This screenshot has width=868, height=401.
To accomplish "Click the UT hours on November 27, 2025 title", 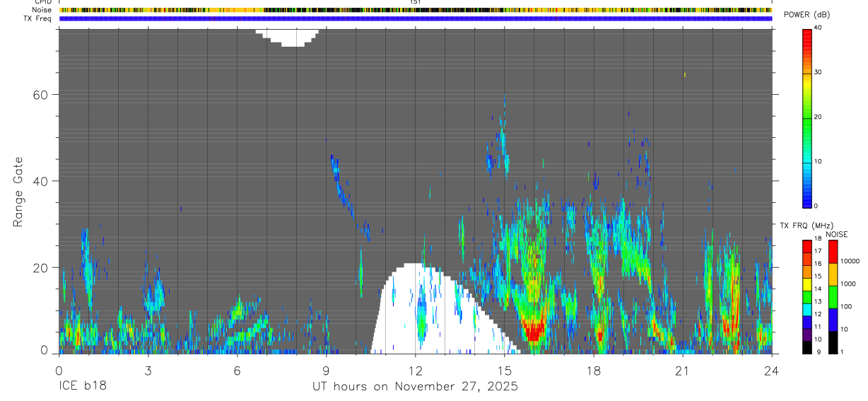I will [x=415, y=386].
